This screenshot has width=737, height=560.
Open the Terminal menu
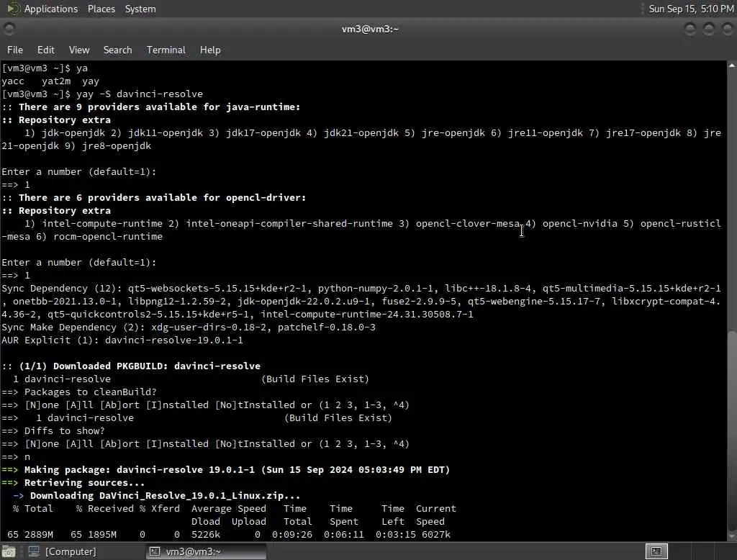(x=166, y=50)
